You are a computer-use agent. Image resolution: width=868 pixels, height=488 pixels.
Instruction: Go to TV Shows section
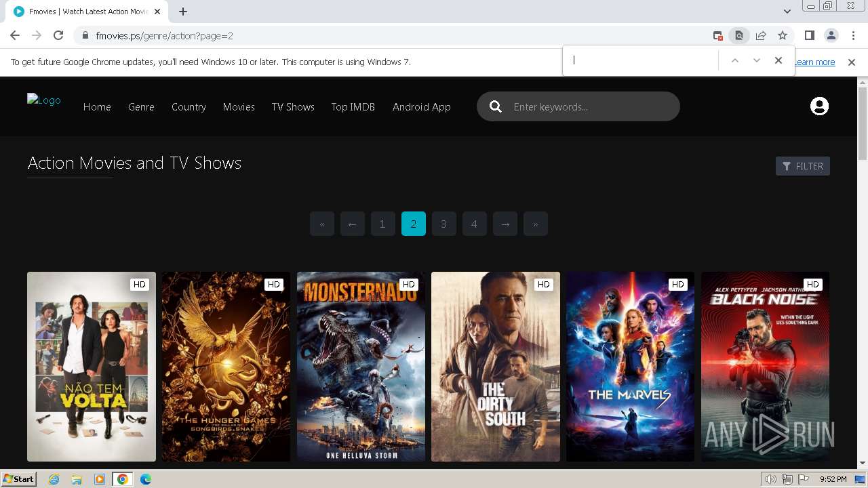click(x=293, y=106)
